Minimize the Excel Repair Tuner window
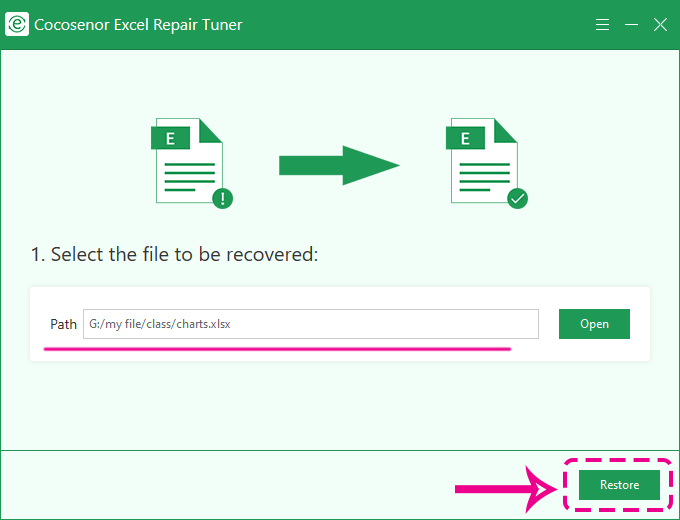 pos(631,25)
